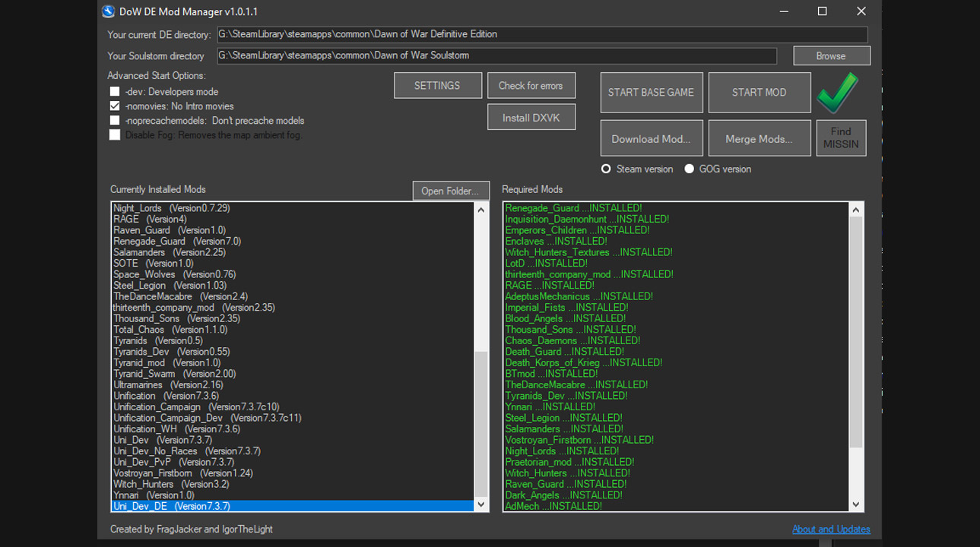
Task: Click the down arrow of Required Mods scrollbar
Action: pos(856,504)
